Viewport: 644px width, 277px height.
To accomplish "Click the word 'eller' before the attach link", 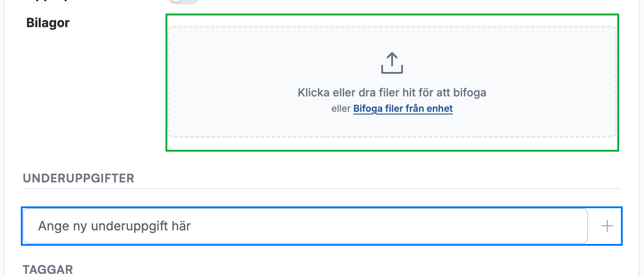I will [x=341, y=109].
